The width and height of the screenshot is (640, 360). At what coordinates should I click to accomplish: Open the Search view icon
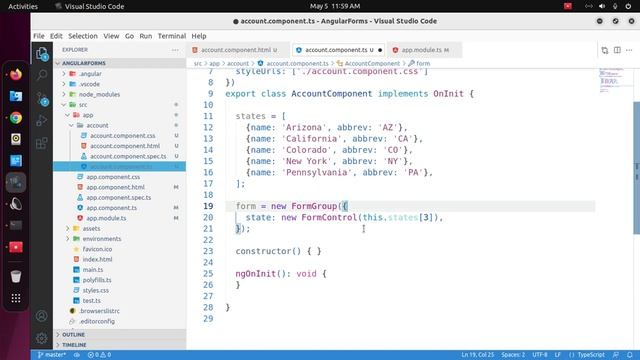coord(42,75)
